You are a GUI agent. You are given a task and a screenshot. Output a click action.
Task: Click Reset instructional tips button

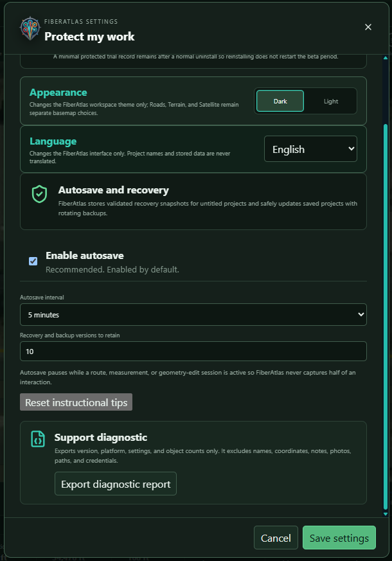click(x=76, y=402)
